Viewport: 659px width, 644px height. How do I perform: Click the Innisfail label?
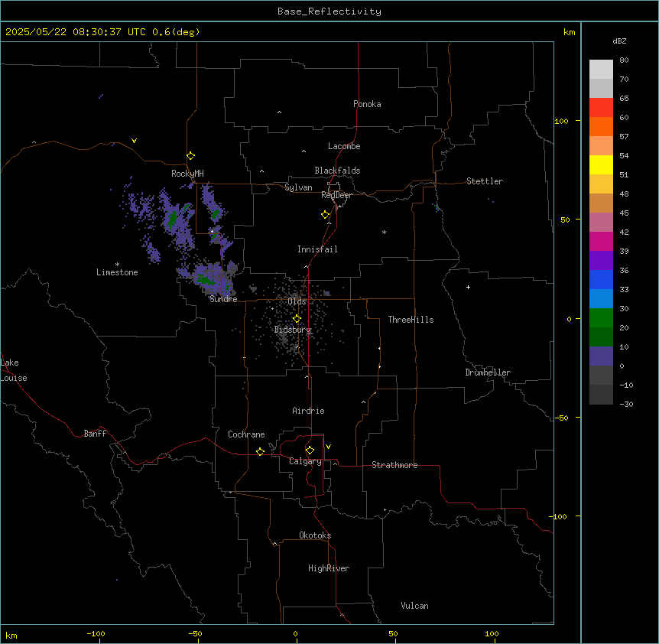coord(317,249)
